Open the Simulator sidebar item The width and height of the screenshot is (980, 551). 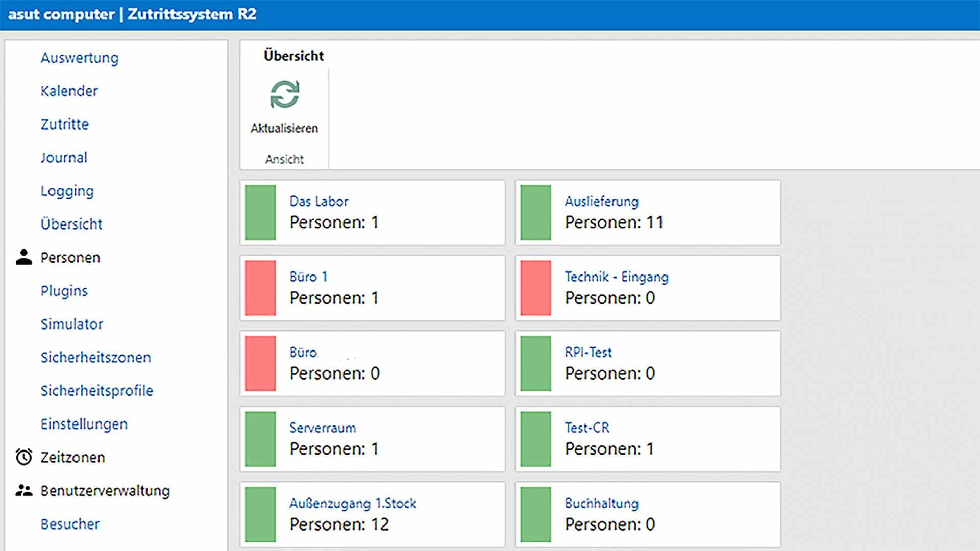tap(72, 324)
